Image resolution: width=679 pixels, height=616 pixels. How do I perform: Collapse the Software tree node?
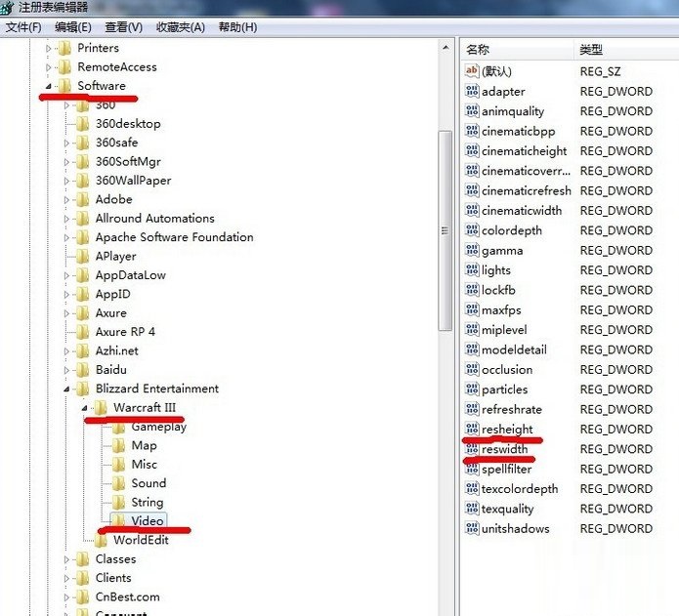(x=49, y=86)
